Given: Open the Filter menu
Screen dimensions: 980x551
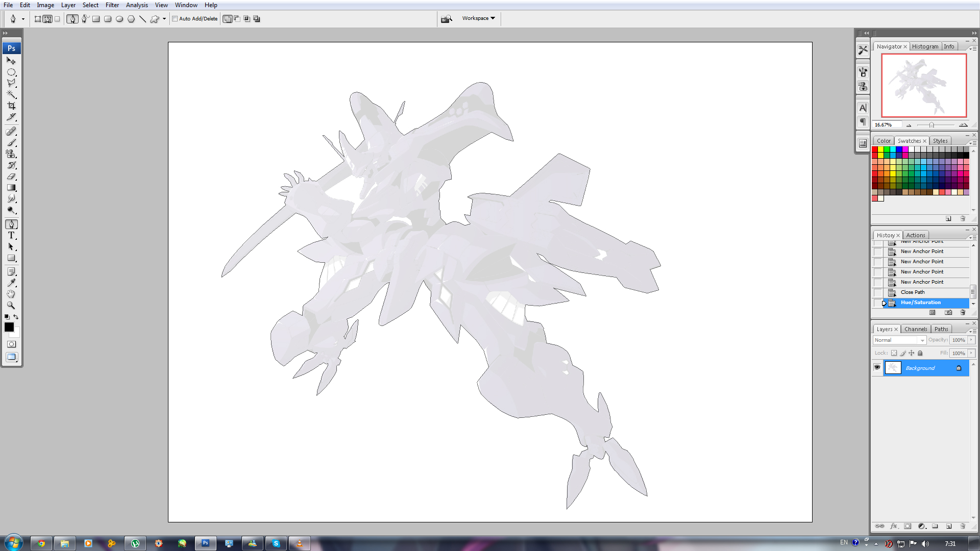Looking at the screenshot, I should point(112,5).
